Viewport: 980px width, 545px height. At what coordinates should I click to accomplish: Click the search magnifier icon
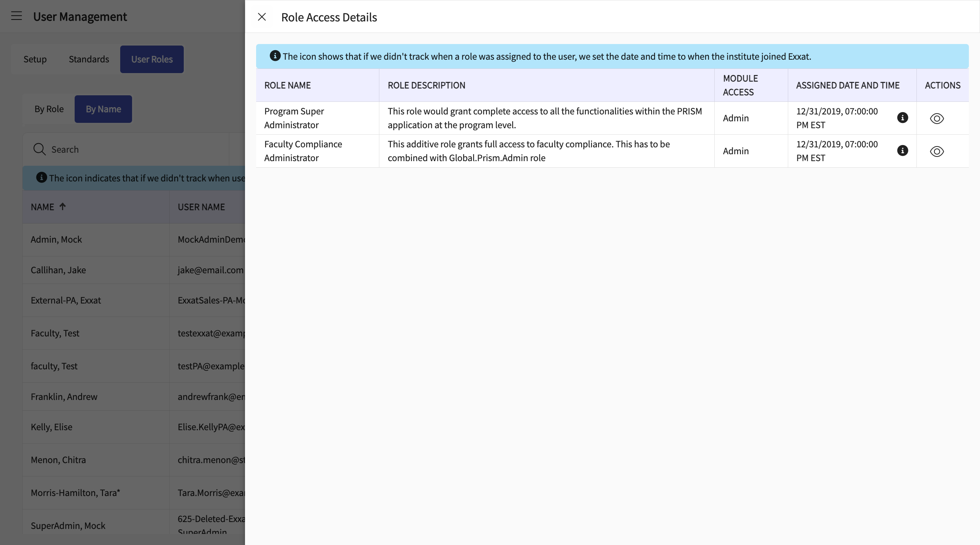click(x=39, y=149)
